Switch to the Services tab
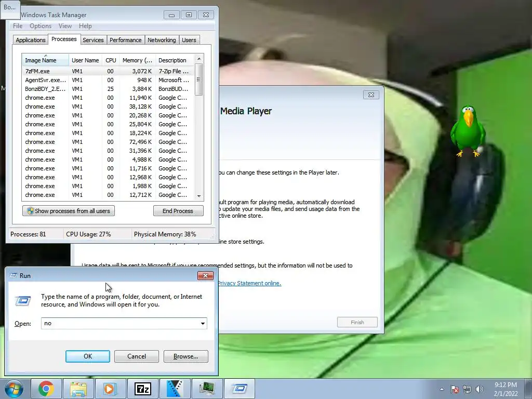The height and width of the screenshot is (399, 532). [93, 40]
